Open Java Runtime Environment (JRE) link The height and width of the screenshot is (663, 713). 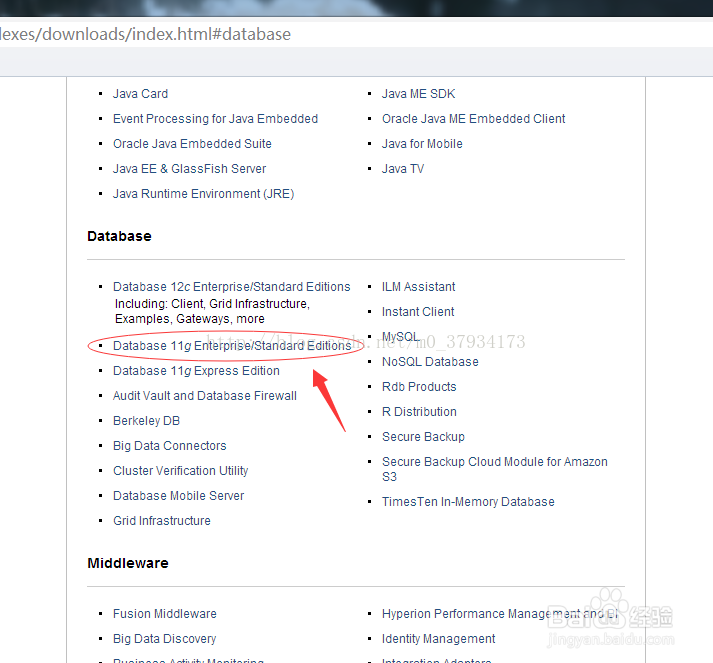pyautogui.click(x=204, y=194)
